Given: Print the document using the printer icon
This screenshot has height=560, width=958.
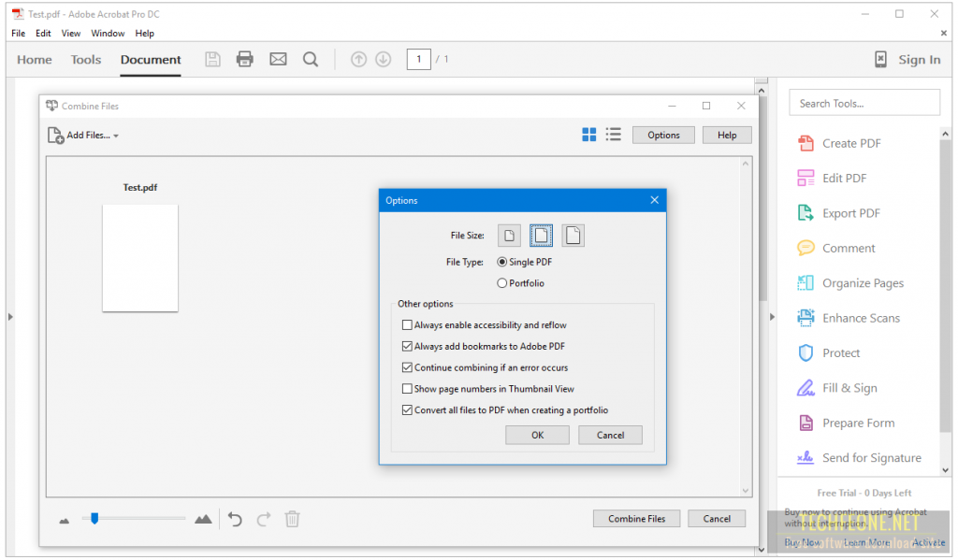Looking at the screenshot, I should pos(245,59).
